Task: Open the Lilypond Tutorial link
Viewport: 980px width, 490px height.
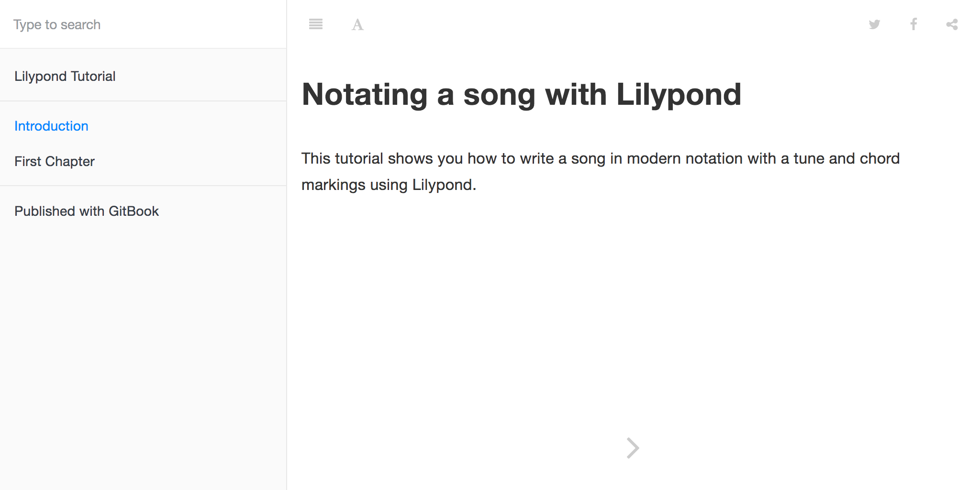Action: tap(65, 76)
